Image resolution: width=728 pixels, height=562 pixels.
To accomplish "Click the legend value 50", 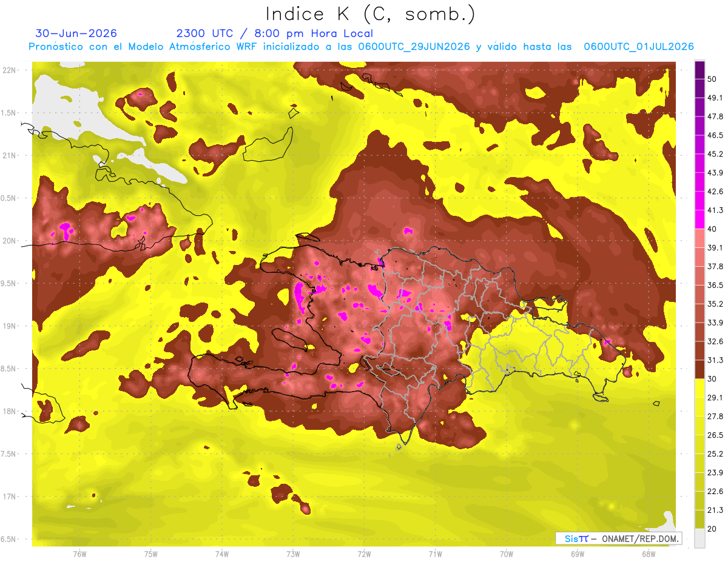I will pos(712,79).
